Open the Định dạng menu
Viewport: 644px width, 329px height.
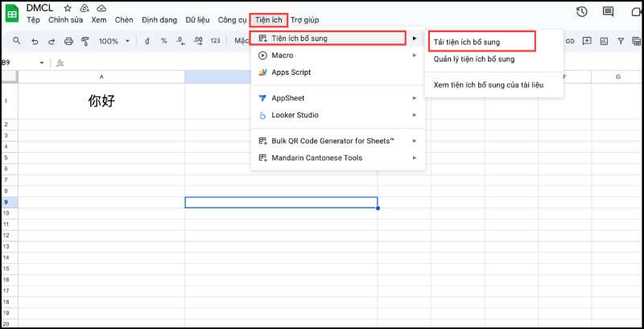pos(159,19)
